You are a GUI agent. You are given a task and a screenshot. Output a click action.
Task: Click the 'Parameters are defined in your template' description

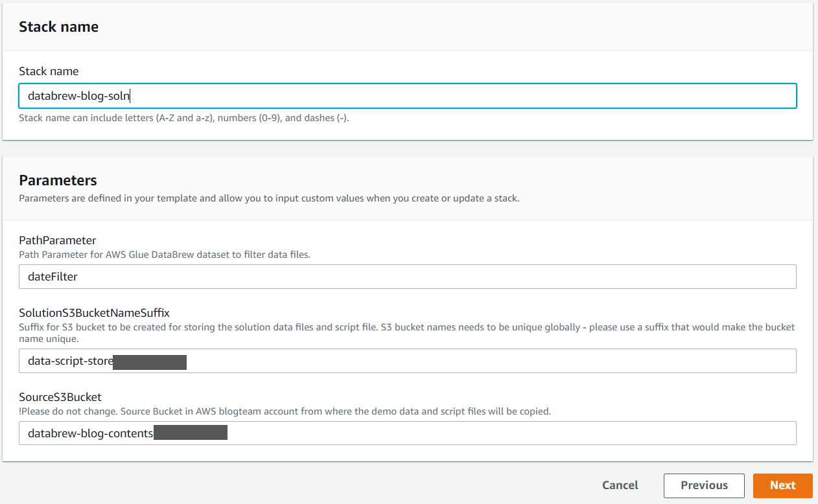tap(269, 198)
